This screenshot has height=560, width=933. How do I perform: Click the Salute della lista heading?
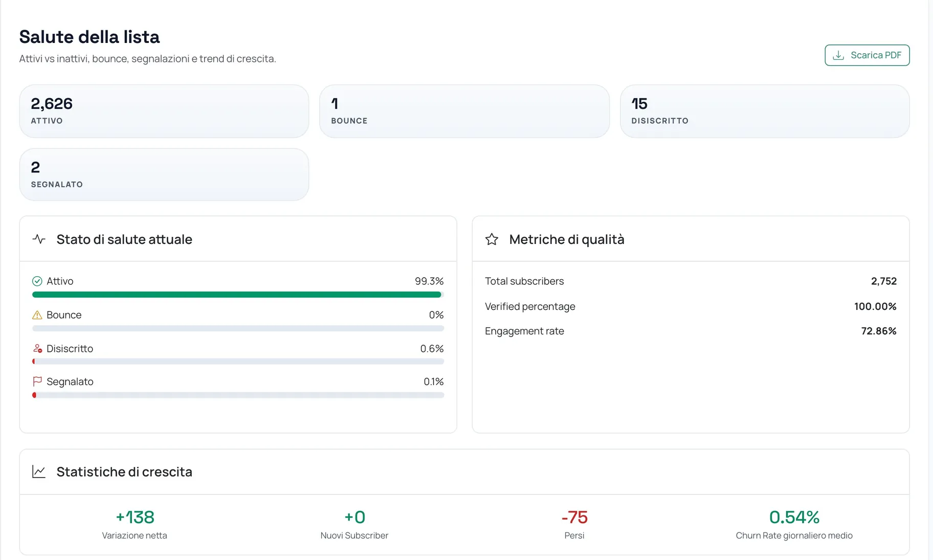90,37
